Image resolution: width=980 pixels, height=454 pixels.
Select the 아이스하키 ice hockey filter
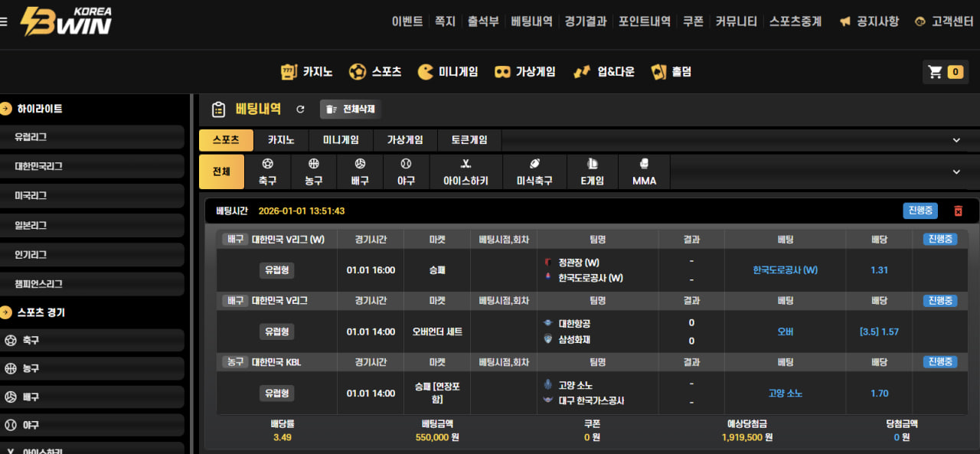pyautogui.click(x=465, y=172)
